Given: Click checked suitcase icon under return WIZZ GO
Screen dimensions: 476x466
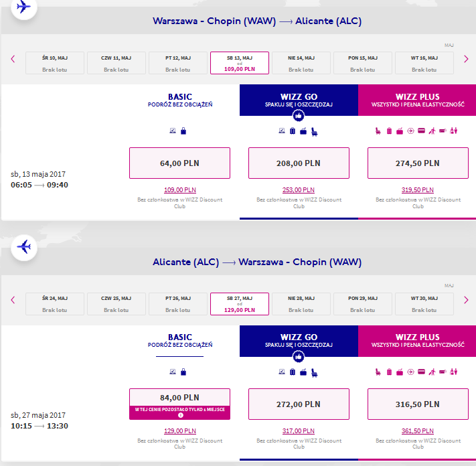Looking at the screenshot, I should [293, 372].
